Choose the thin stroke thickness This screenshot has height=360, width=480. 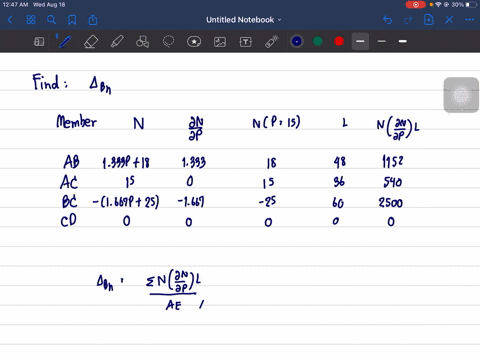tap(382, 41)
